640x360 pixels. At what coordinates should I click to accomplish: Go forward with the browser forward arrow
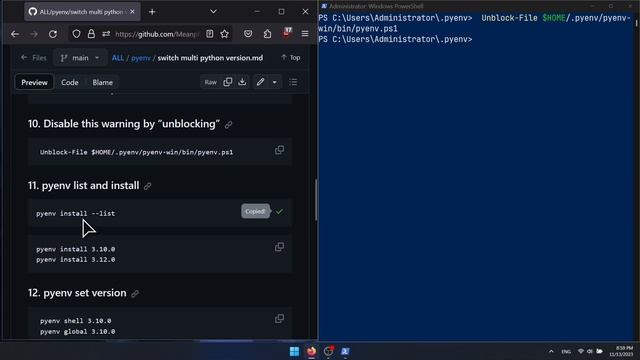[x=34, y=34]
